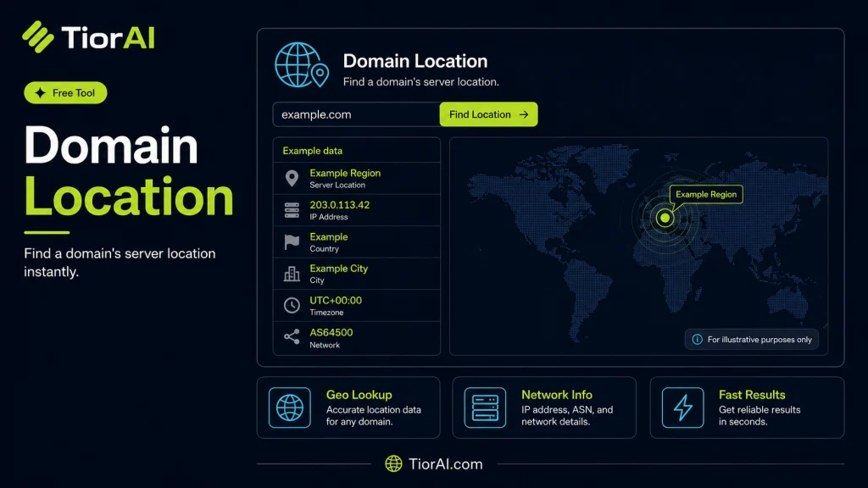Click the Free Tool badge
868x488 pixels.
click(x=65, y=93)
